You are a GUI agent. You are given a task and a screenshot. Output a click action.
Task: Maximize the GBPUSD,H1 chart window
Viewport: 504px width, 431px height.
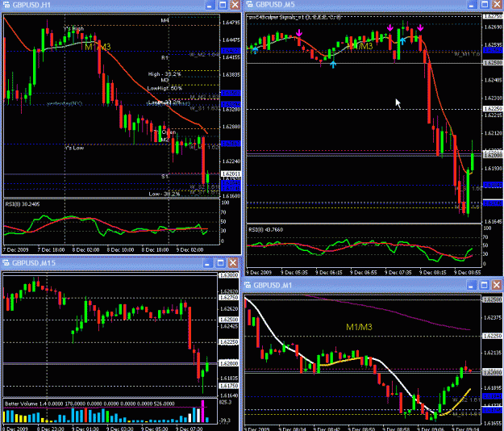click(223, 5)
